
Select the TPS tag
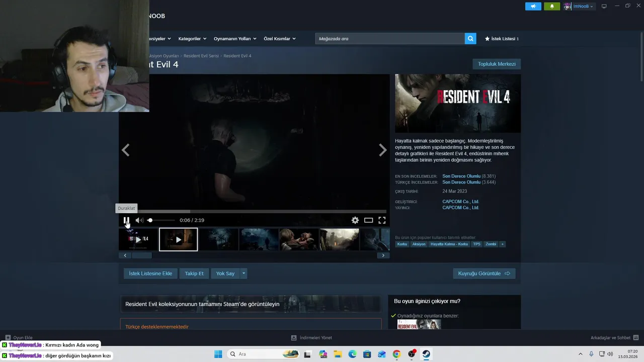pyautogui.click(x=476, y=244)
